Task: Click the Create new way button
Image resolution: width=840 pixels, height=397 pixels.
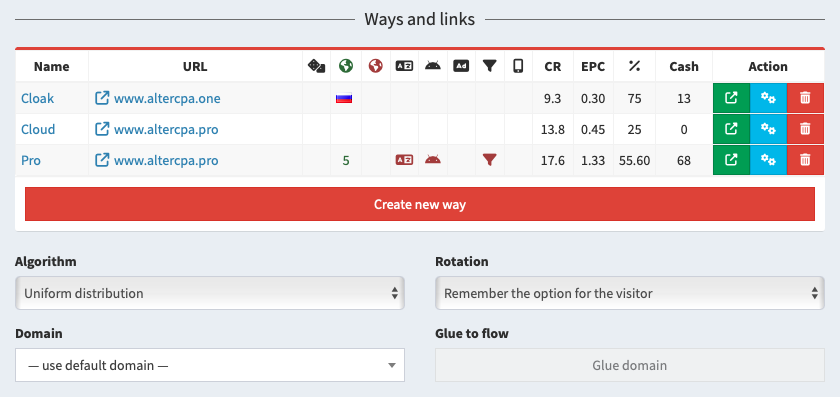Action: coord(420,204)
